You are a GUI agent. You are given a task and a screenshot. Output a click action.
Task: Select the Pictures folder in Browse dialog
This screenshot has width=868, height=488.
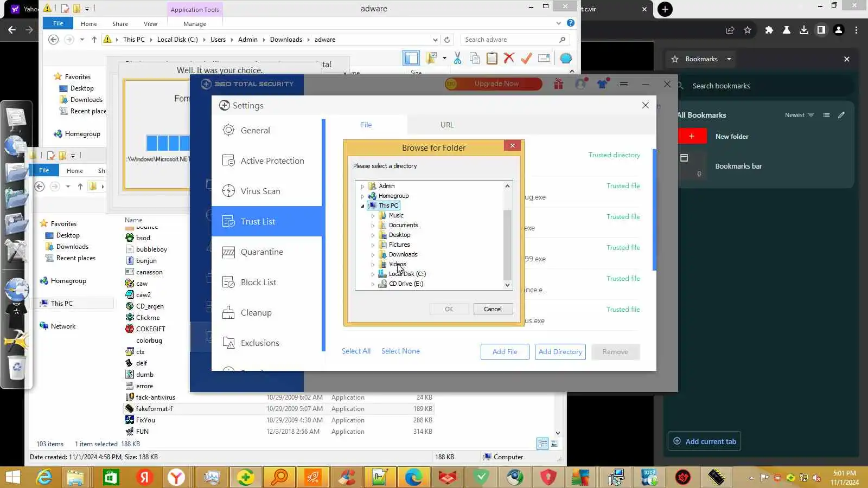pyautogui.click(x=399, y=245)
